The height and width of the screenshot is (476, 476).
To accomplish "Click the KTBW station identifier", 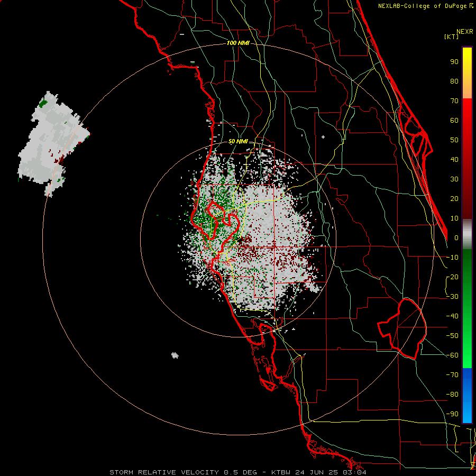I will tap(282, 472).
